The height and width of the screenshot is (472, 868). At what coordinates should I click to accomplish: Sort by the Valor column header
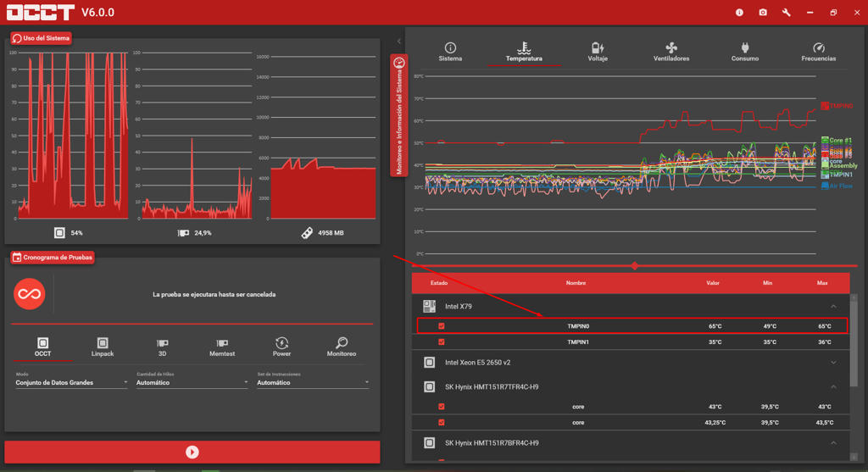tap(712, 283)
